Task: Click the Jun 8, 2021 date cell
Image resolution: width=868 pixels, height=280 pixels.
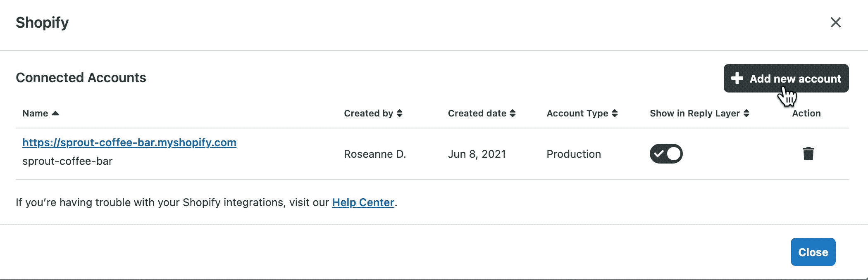Action: 477,154
